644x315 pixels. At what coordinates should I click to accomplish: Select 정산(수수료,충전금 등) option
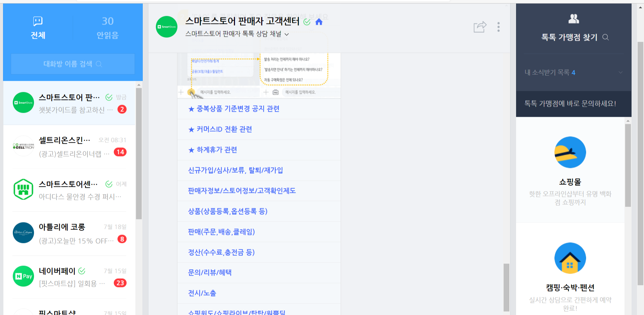click(x=221, y=252)
